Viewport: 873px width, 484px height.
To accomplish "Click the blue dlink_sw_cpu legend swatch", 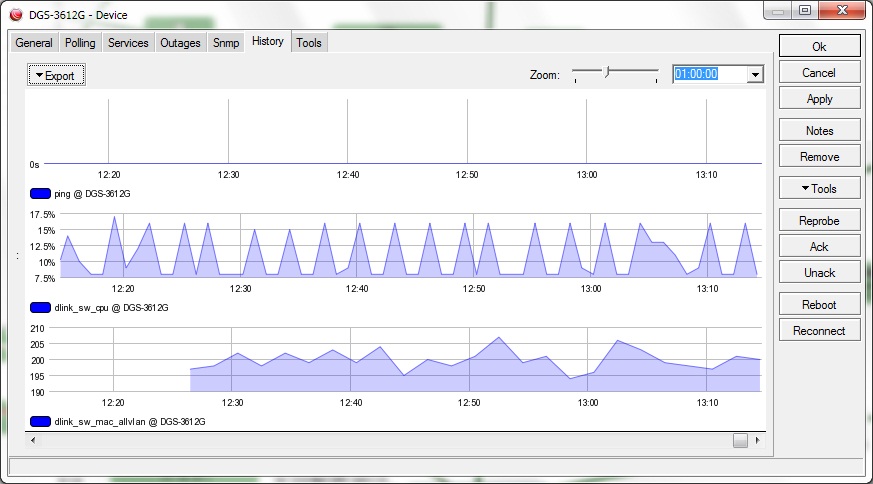I will pyautogui.click(x=41, y=308).
